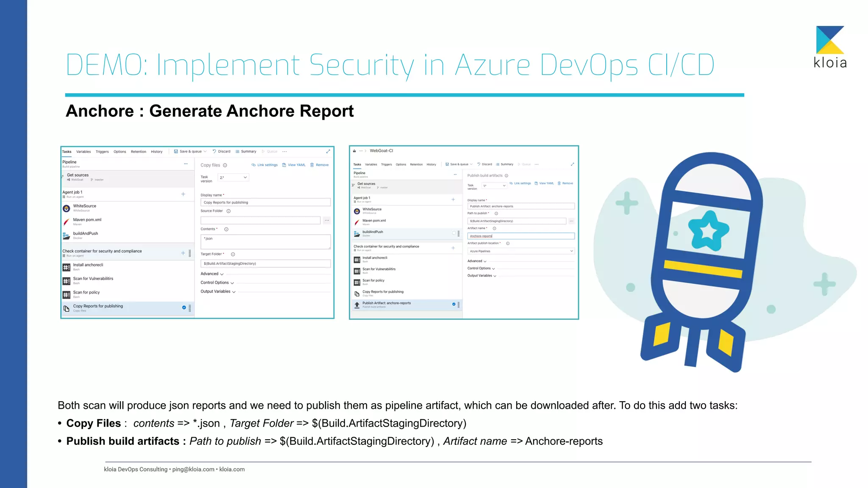Select Tasks tab in WebGoat-CI screenshot
868x488 pixels.
(x=357, y=164)
